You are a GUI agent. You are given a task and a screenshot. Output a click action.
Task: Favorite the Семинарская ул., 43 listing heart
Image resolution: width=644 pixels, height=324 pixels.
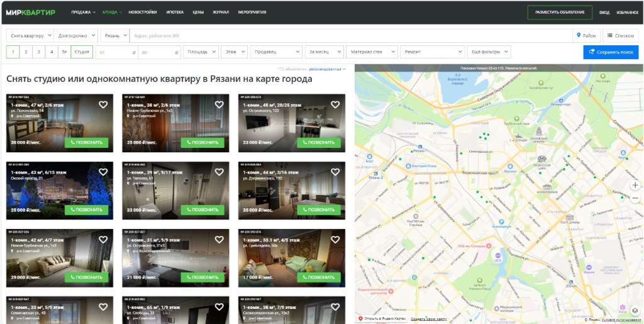tap(103, 307)
